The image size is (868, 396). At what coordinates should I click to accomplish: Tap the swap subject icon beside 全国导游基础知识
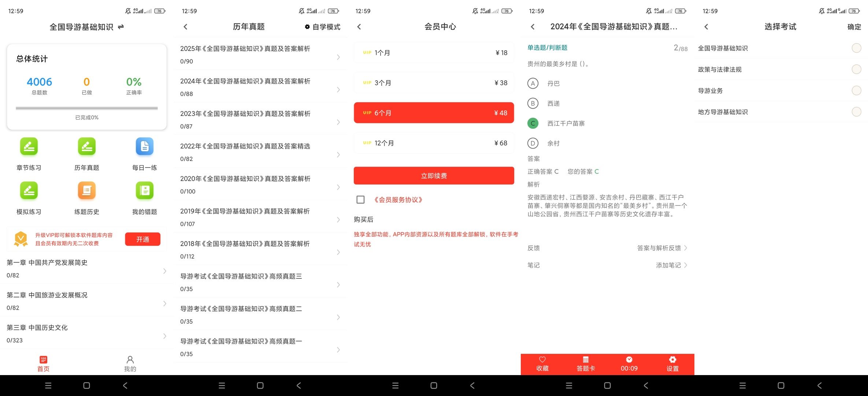(x=121, y=27)
